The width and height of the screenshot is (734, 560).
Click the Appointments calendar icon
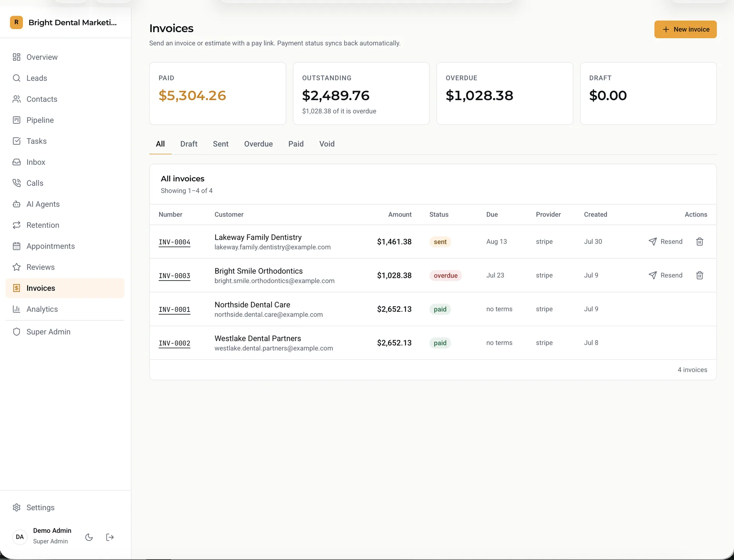16,246
